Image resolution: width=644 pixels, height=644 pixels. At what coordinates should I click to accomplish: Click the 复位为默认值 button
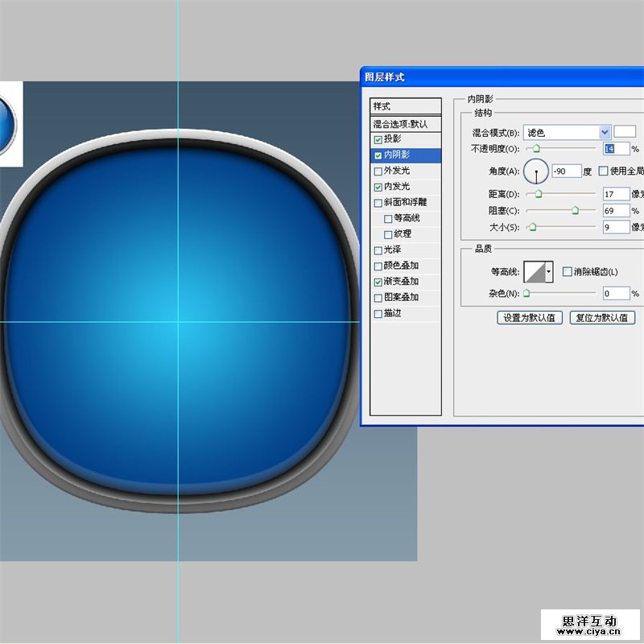(602, 318)
